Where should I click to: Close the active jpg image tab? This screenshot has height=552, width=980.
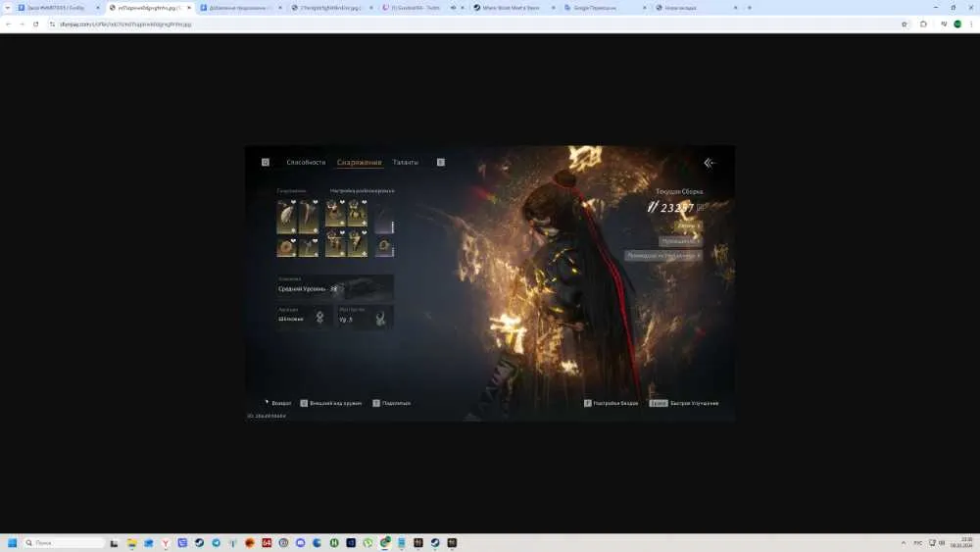pyautogui.click(x=189, y=8)
